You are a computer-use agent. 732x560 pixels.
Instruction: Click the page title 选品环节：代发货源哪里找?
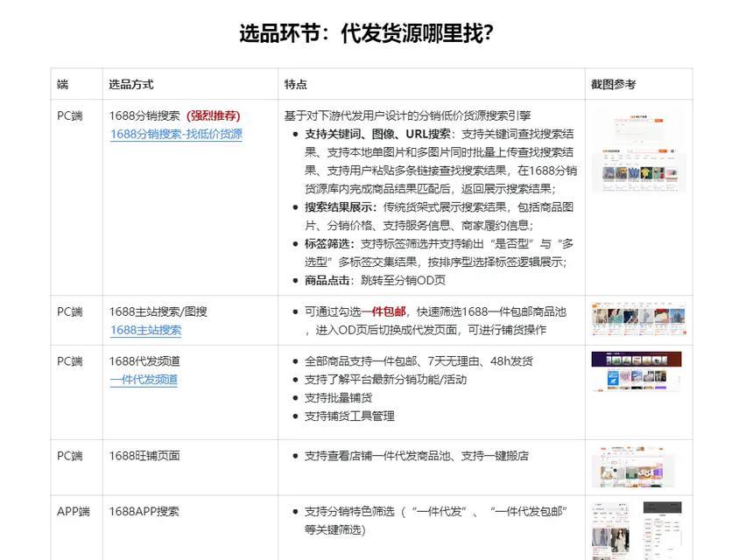(366, 33)
